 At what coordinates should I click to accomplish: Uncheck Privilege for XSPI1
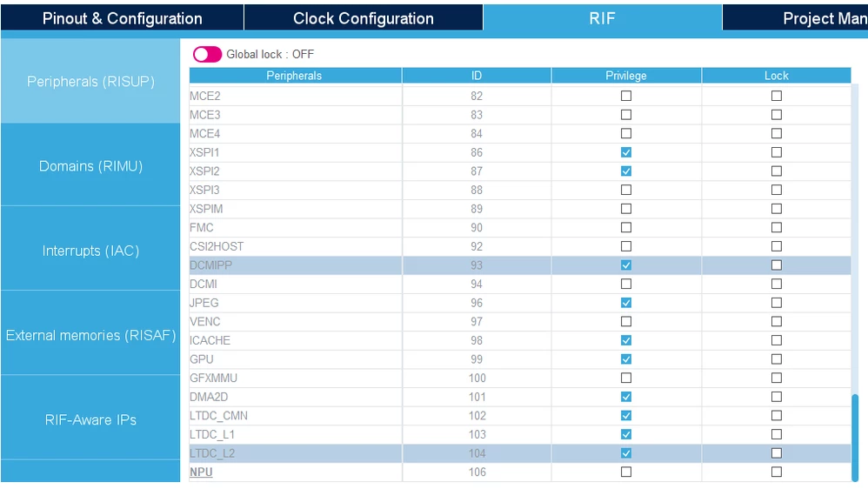[x=626, y=152]
